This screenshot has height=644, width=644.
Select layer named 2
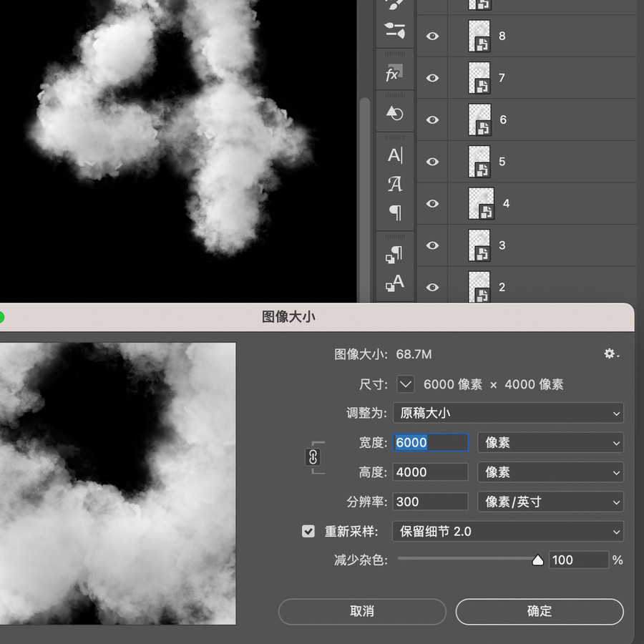tap(502, 288)
